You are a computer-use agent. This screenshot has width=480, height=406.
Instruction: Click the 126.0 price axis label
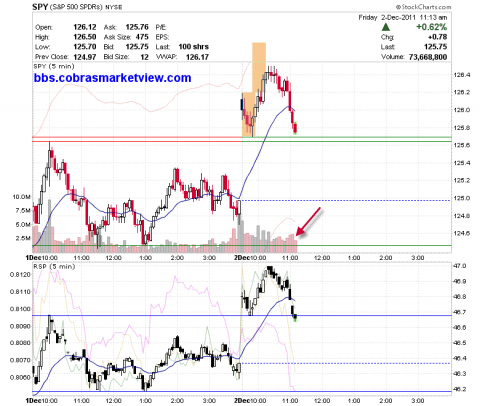tap(462, 110)
